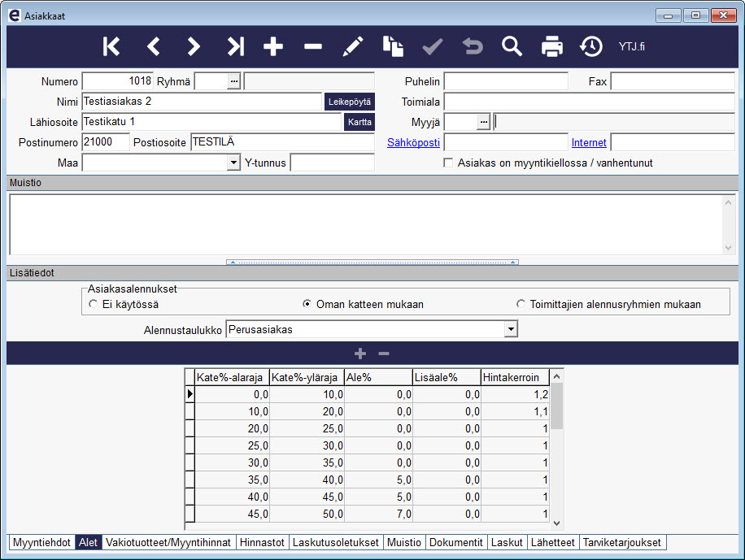Click the Asiakkaat window app icon
Image resolution: width=745 pixels, height=560 pixels.
point(15,15)
